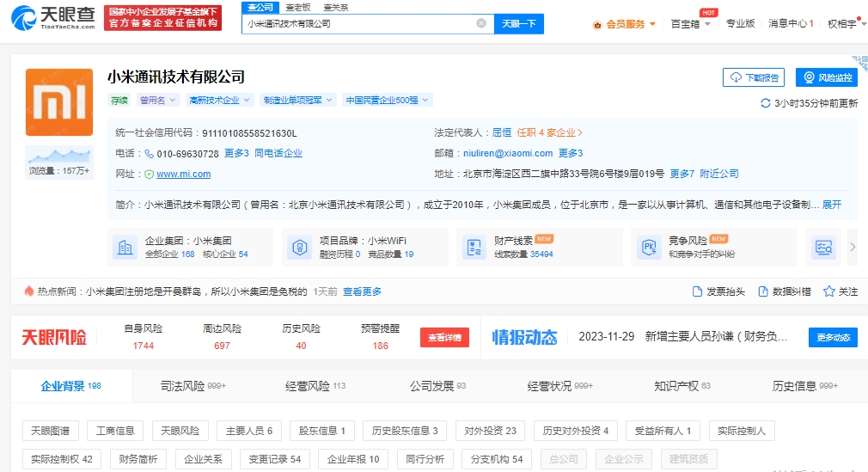Click the 工商信息 section button
This screenshot has height=472, width=868.
point(115,431)
